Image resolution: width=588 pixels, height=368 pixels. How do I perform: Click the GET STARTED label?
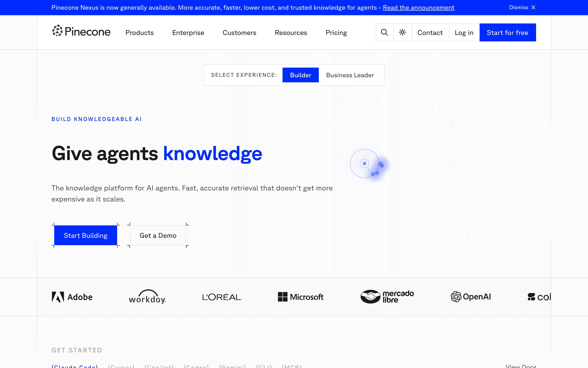tap(77, 350)
